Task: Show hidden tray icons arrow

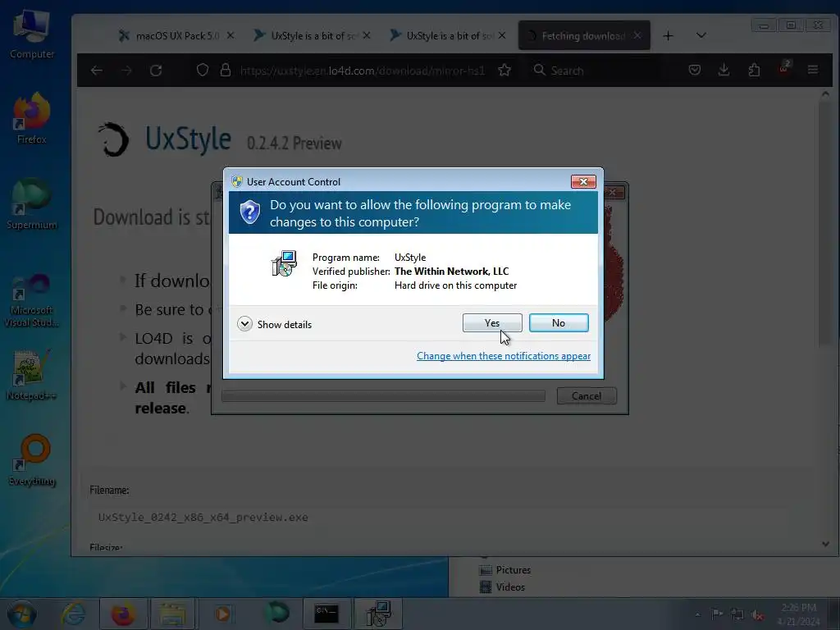Action: (x=697, y=614)
